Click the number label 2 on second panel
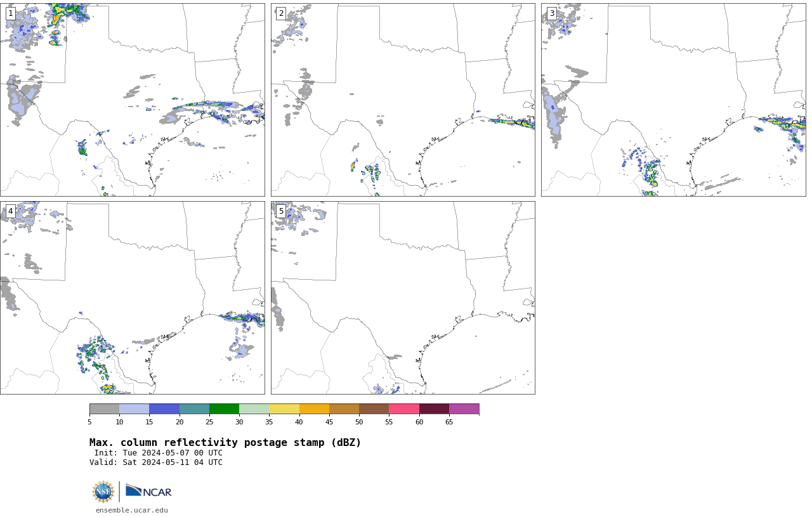 (281, 13)
